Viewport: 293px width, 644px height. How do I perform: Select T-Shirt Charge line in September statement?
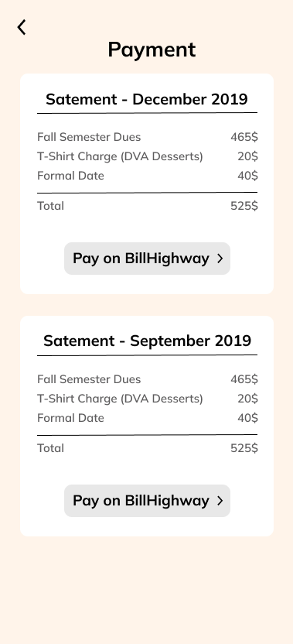pyautogui.click(x=120, y=399)
